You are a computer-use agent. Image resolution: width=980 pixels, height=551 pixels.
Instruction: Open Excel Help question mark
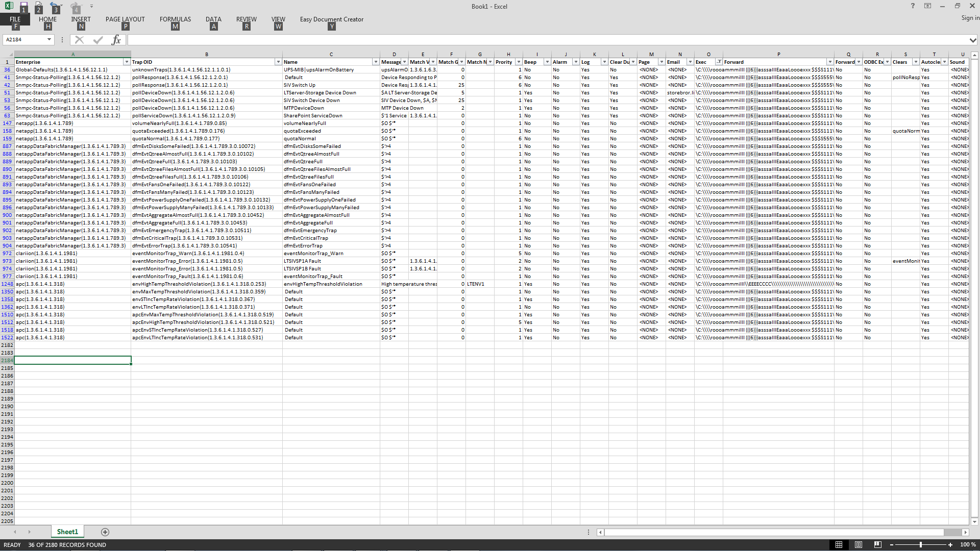click(x=913, y=6)
